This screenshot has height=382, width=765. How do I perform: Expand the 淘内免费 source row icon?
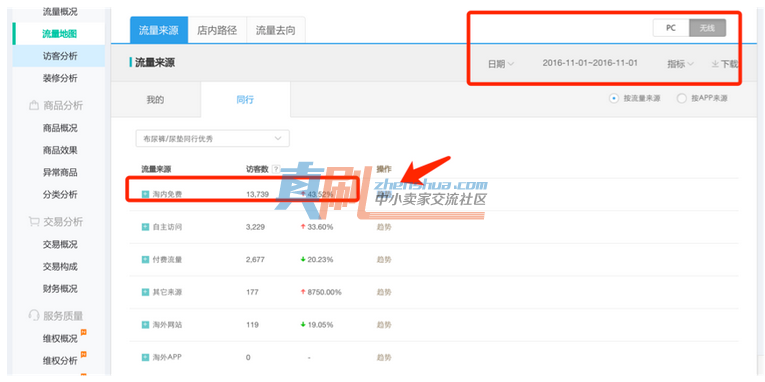tap(145, 194)
